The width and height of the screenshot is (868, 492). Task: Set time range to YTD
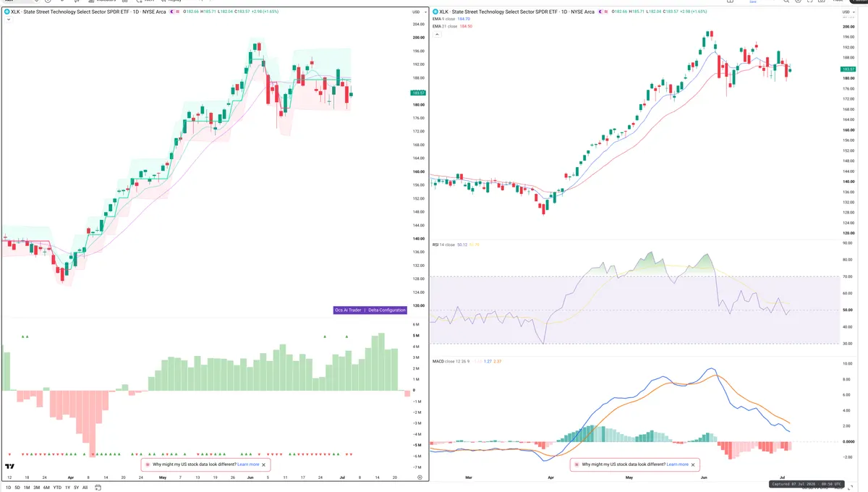tap(57, 488)
